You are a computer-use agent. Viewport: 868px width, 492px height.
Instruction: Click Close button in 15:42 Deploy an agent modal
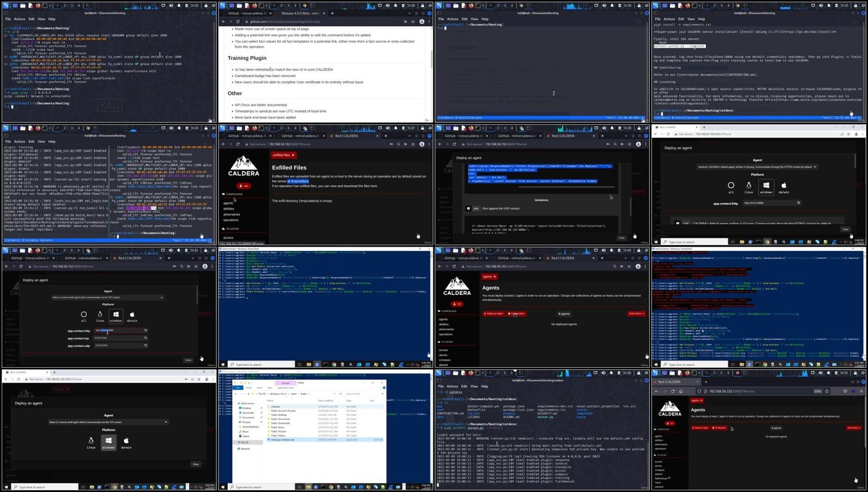coord(188,360)
